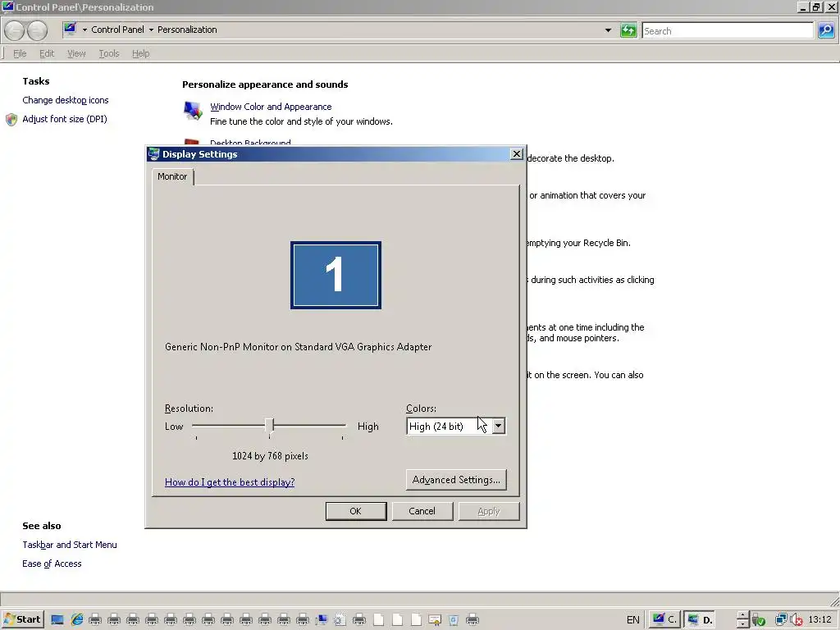Click the High (24 bit) colors combo box
The height and width of the screenshot is (630, 840).
tap(455, 426)
